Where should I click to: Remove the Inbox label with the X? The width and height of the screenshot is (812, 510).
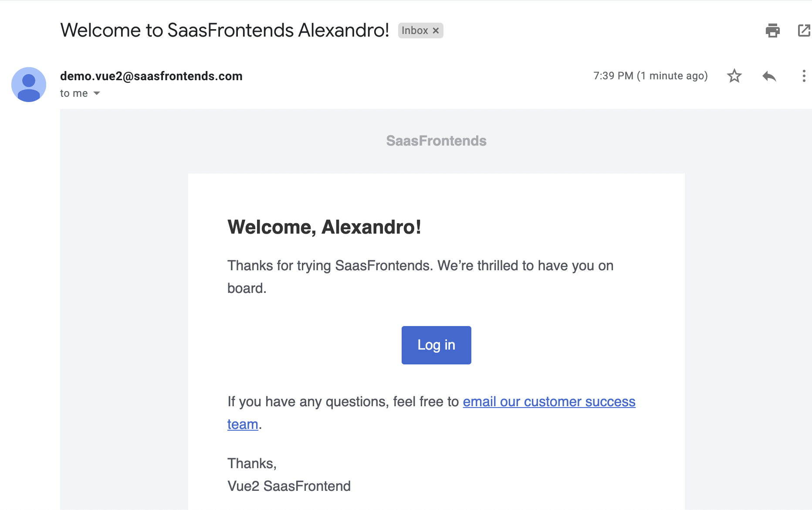coord(436,31)
